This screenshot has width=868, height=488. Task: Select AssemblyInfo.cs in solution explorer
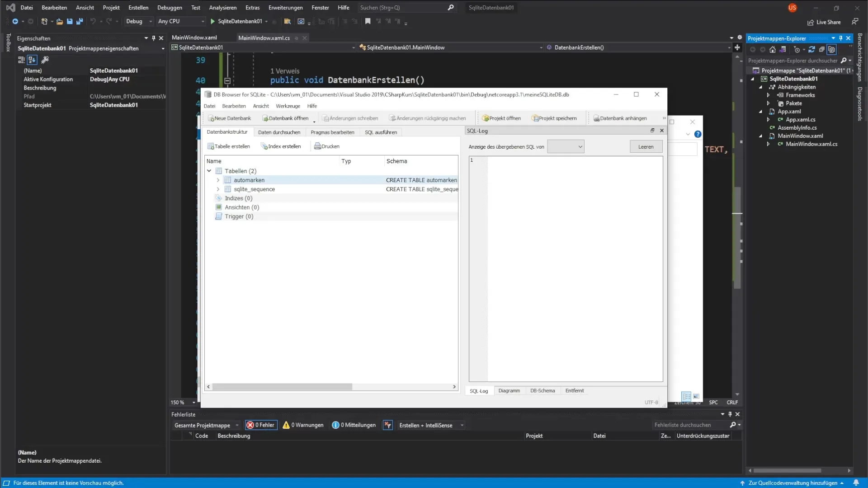point(797,128)
